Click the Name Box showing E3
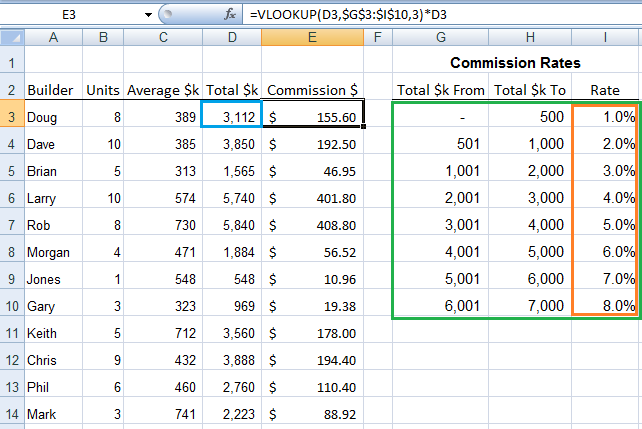The width and height of the screenshot is (642, 429). click(70, 15)
